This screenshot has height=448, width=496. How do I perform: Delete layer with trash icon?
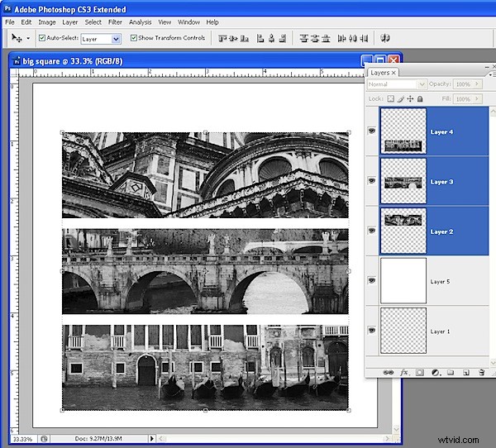481,373
